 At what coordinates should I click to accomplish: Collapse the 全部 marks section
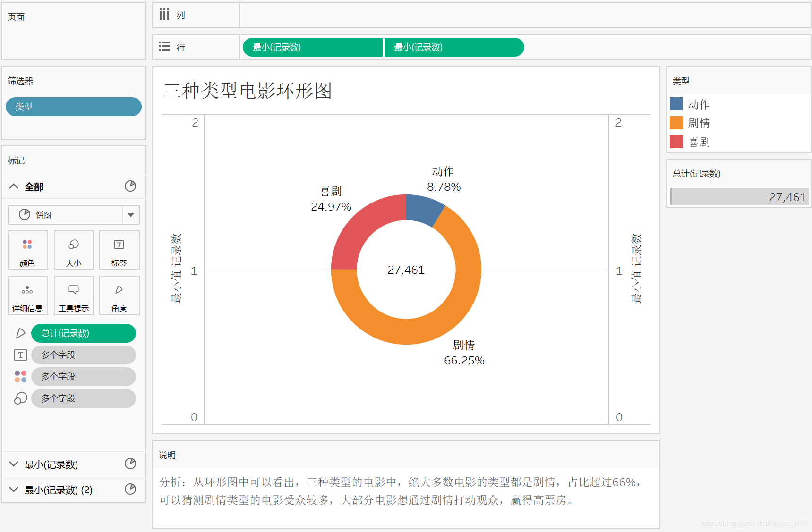[14, 186]
